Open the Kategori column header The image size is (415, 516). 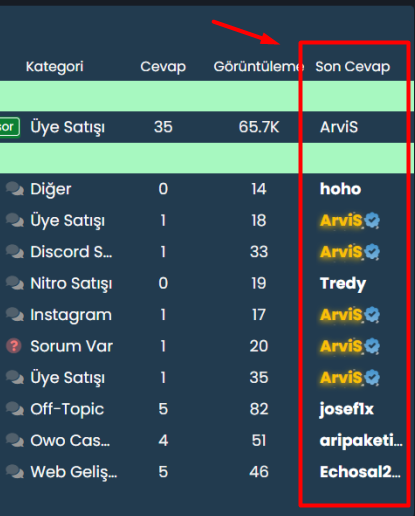[55, 67]
